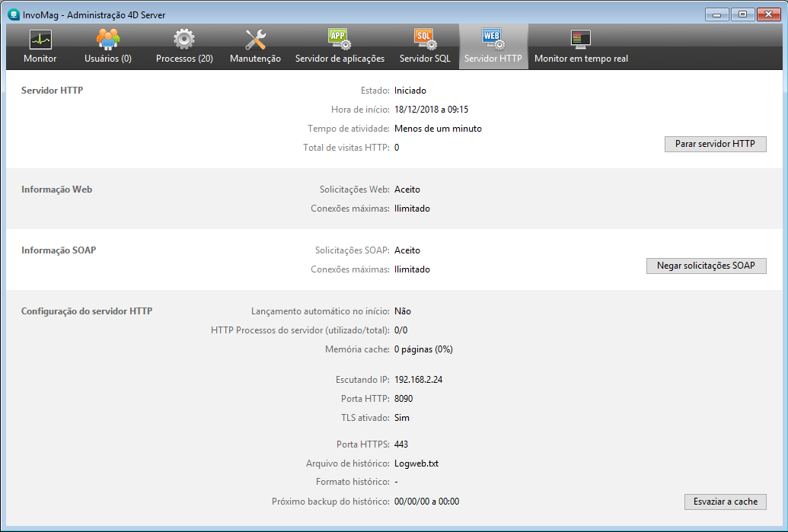
Task: Click the Parar servidor HTTP button
Action: click(715, 144)
